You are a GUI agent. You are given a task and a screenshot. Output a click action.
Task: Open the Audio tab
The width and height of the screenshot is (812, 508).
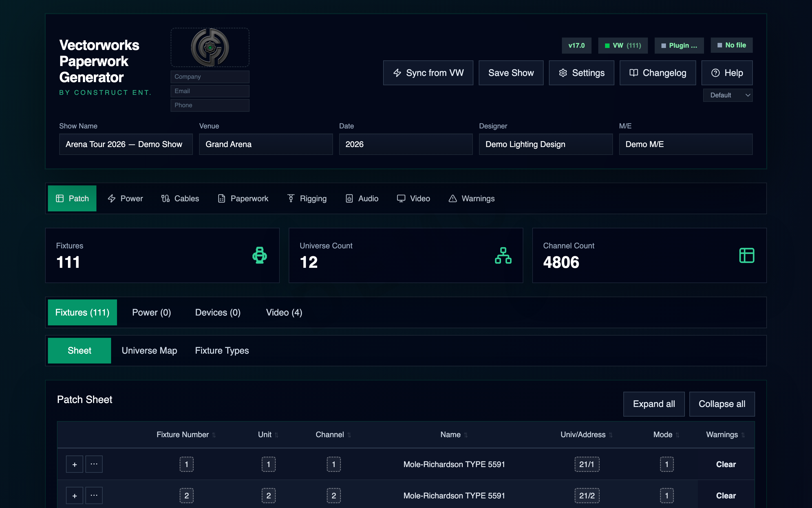362,199
